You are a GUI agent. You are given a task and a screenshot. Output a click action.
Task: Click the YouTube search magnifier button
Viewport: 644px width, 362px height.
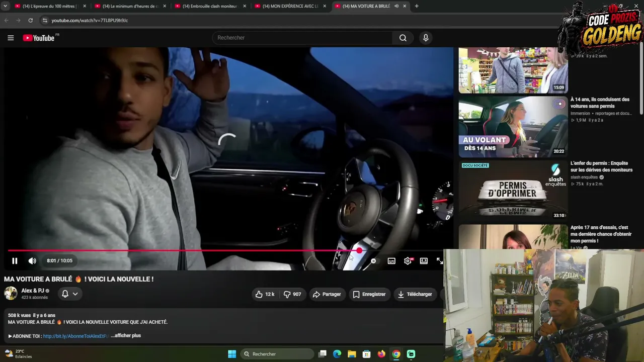tap(403, 38)
